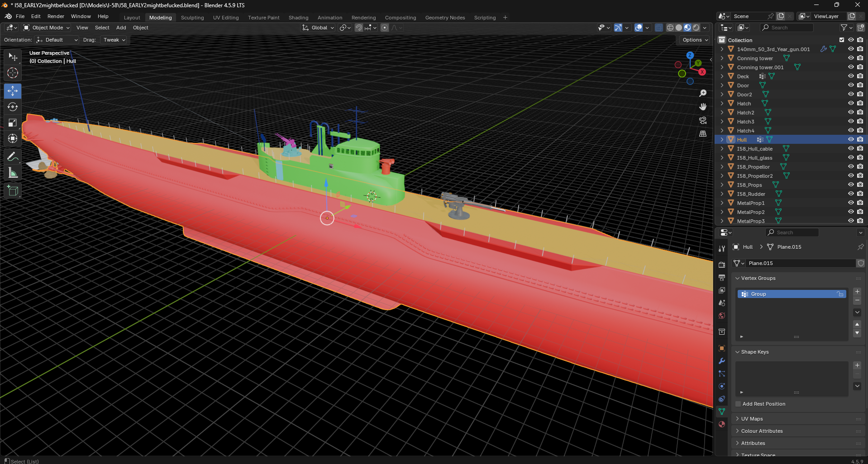The height and width of the screenshot is (464, 868).
Task: Add a new shape key with plus
Action: (x=857, y=365)
